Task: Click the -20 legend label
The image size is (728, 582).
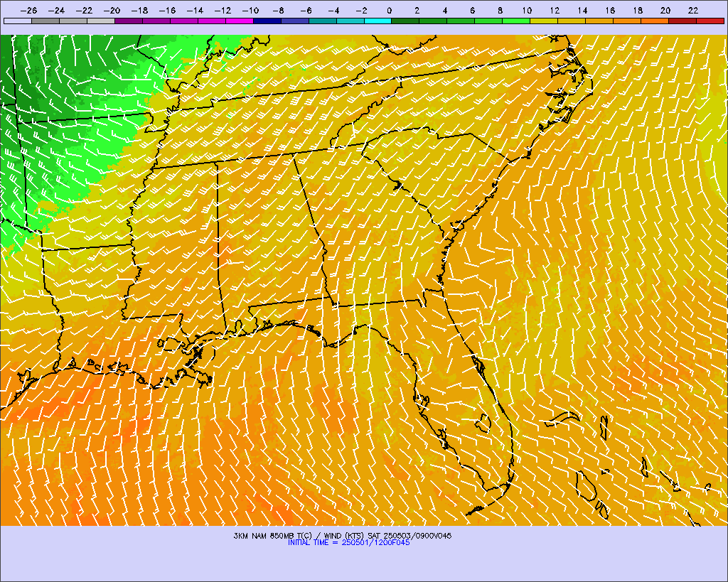Action: [x=112, y=10]
